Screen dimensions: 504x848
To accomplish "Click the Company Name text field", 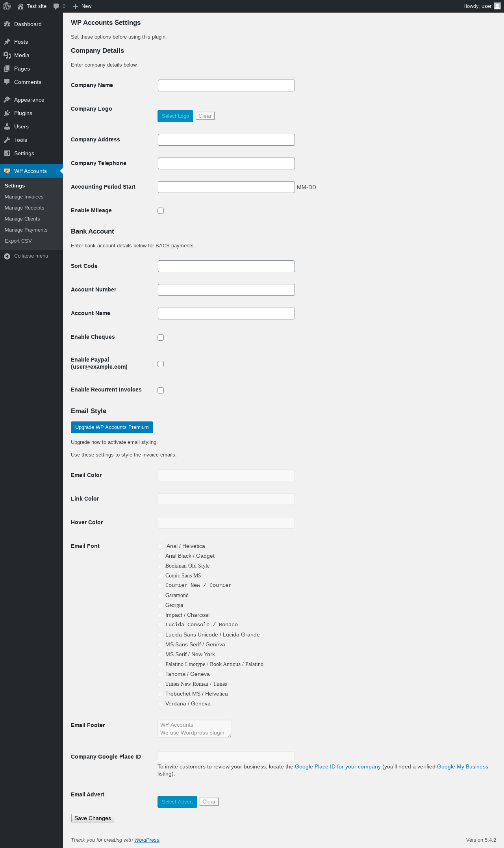I will (226, 85).
